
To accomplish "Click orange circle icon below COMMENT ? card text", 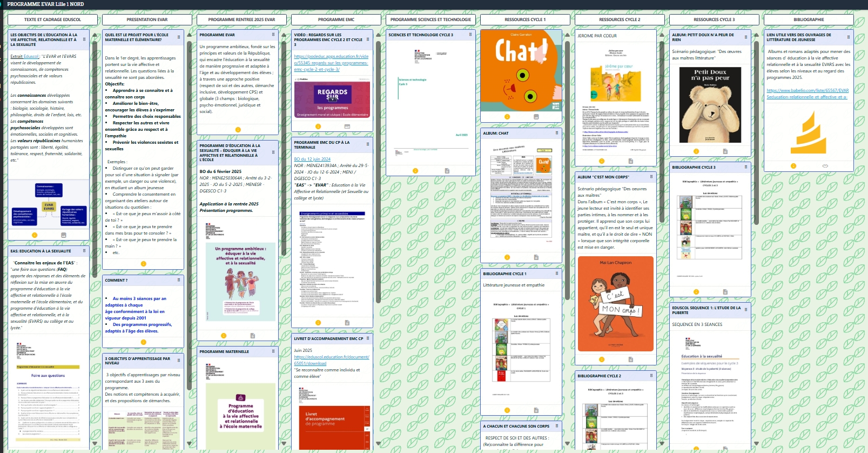I will (143, 342).
